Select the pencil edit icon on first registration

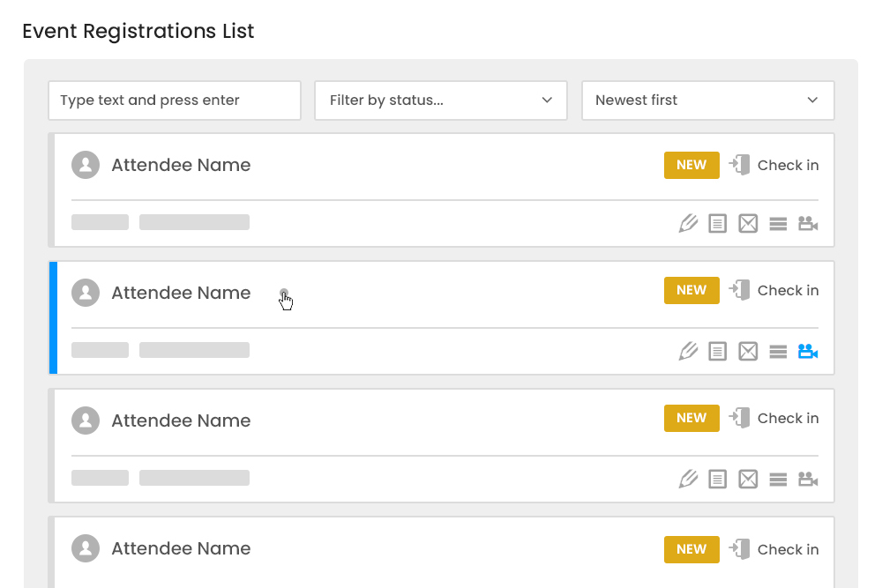point(688,223)
